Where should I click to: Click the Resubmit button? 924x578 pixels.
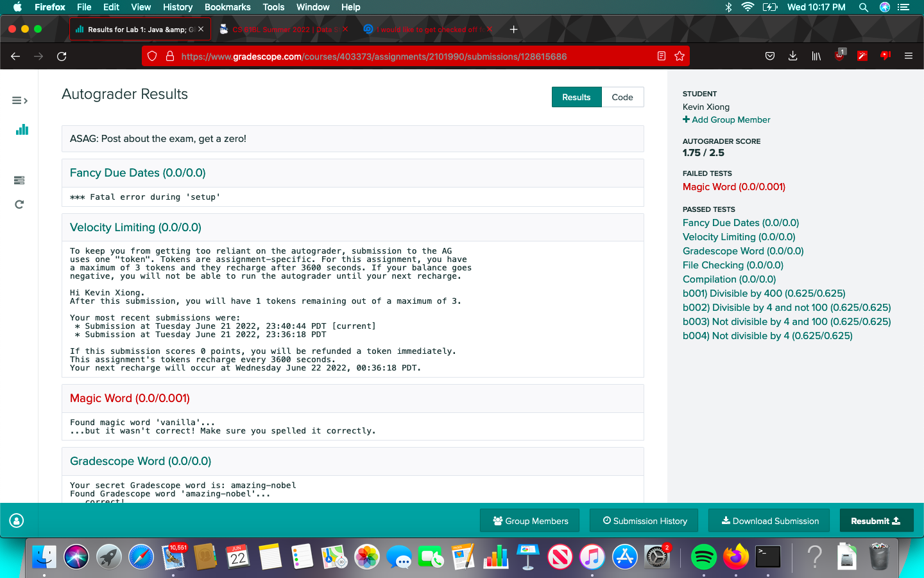875,521
